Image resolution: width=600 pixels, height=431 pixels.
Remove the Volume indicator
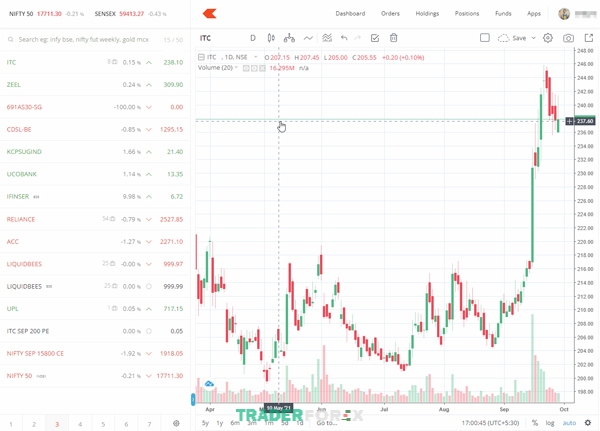[262, 68]
